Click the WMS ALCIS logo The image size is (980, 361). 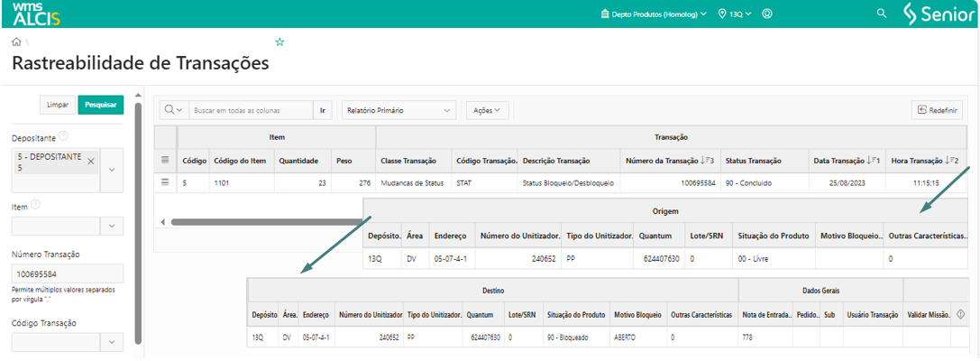point(36,14)
